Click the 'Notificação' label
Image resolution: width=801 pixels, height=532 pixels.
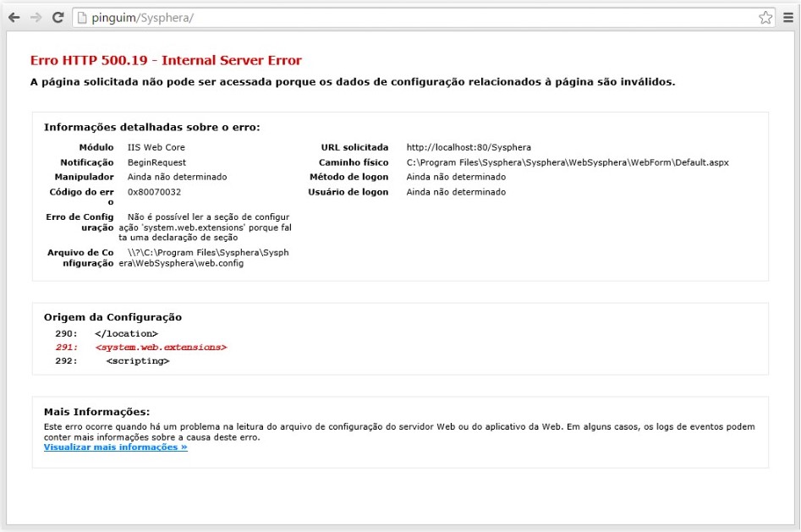[x=87, y=162]
